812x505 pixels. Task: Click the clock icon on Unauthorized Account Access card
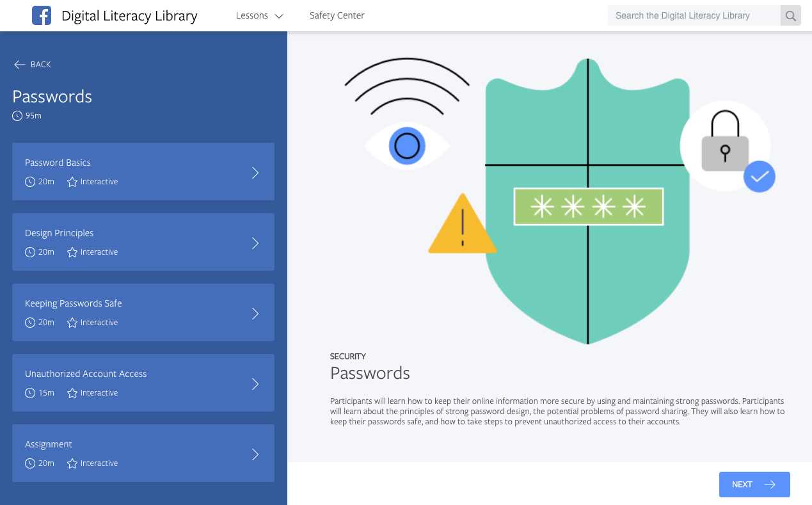click(x=29, y=393)
